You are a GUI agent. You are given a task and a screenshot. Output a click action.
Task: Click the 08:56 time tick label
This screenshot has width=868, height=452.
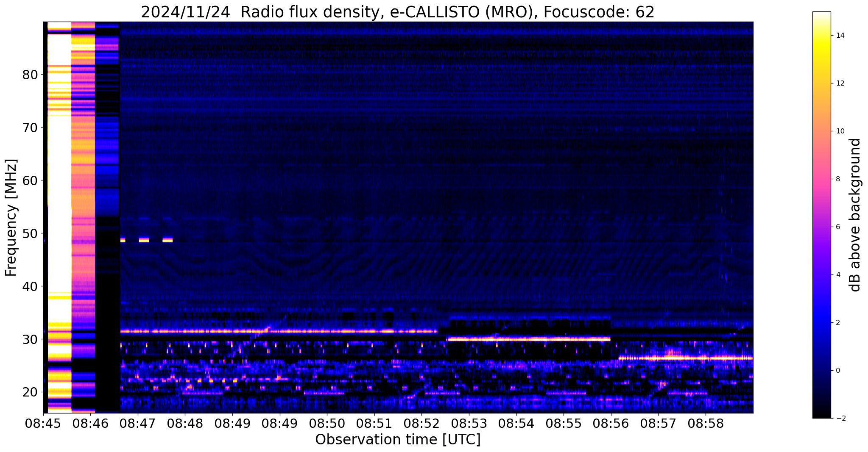point(611,424)
